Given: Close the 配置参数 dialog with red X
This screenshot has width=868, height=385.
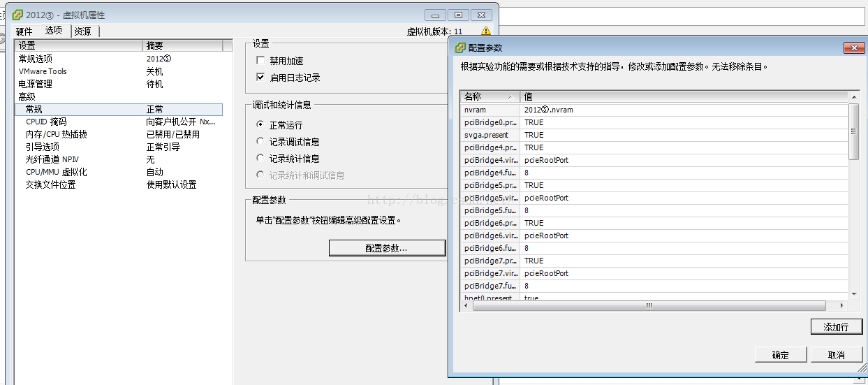Looking at the screenshot, I should tap(854, 48).
